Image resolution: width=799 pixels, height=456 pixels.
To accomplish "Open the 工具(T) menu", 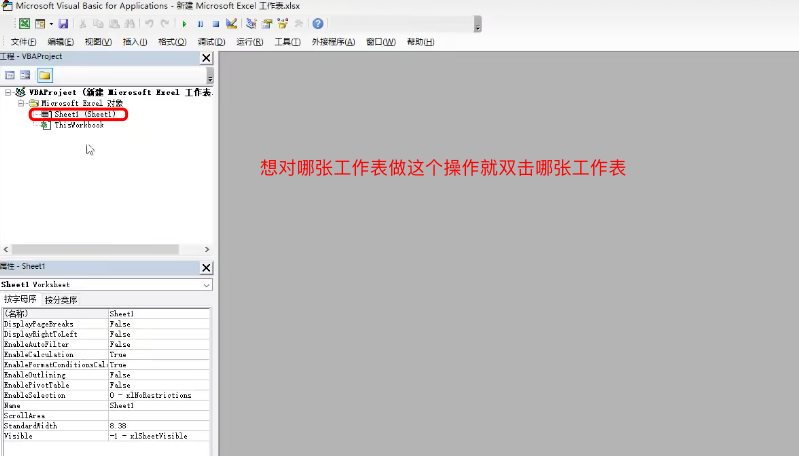I will point(287,42).
